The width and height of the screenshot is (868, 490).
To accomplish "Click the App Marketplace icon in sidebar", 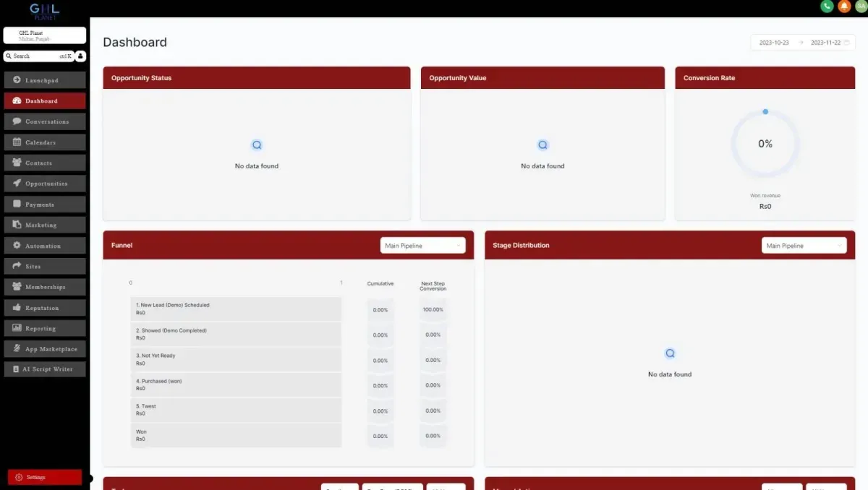I will [x=17, y=348].
